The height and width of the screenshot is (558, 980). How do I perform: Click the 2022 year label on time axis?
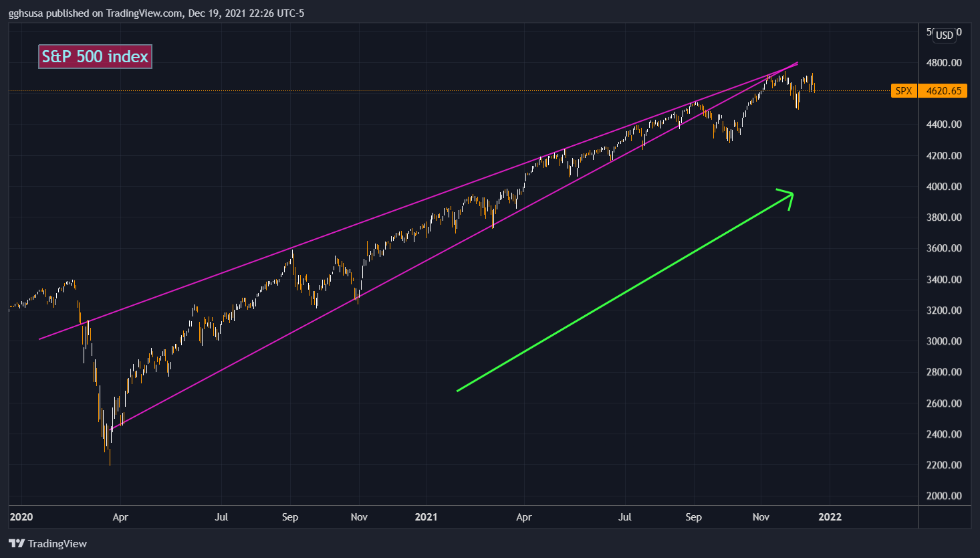(830, 517)
